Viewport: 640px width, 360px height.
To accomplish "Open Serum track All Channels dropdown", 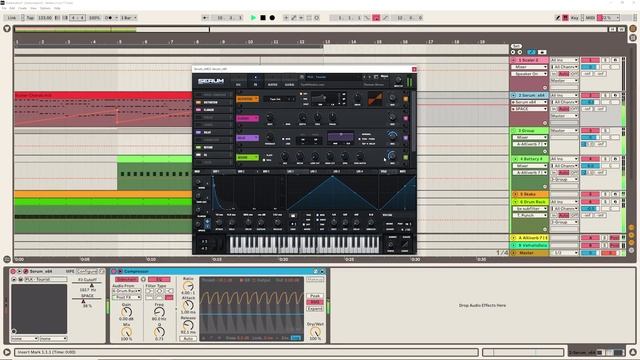I will coord(564,102).
